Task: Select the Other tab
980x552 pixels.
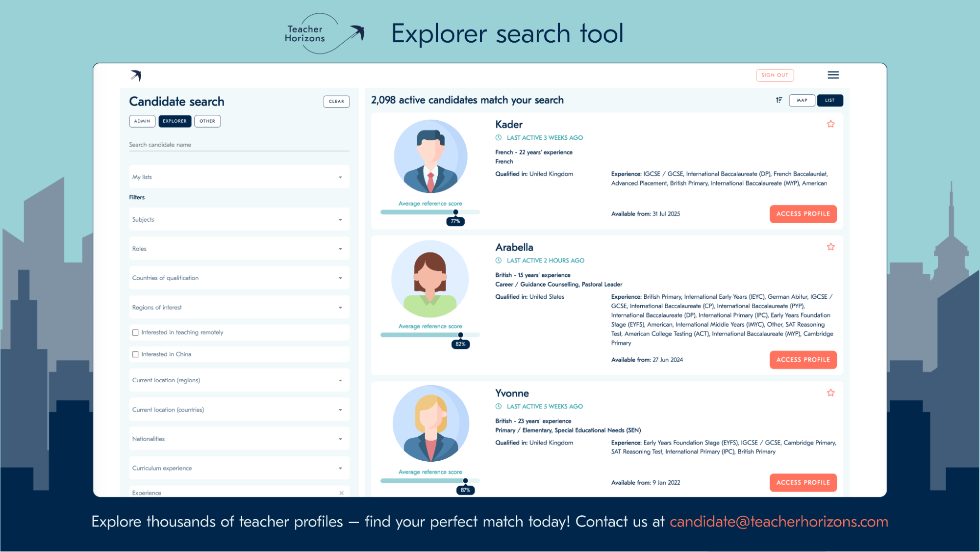Action: [207, 121]
